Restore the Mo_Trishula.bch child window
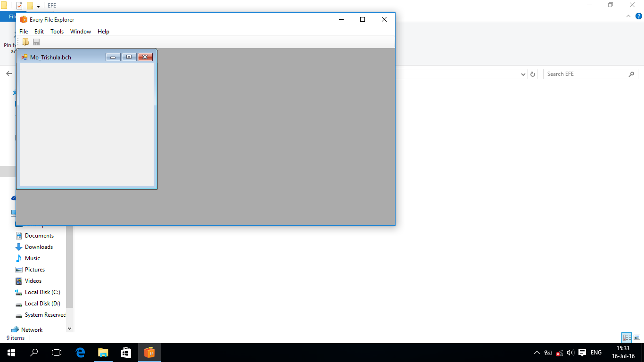Screen dimensions: 644x362 click(x=129, y=57)
